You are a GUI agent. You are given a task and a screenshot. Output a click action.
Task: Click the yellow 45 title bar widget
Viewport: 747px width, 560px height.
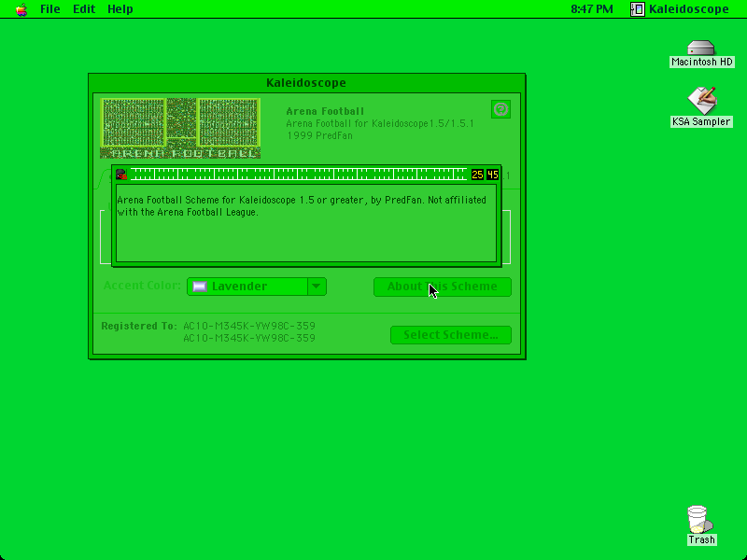[493, 175]
